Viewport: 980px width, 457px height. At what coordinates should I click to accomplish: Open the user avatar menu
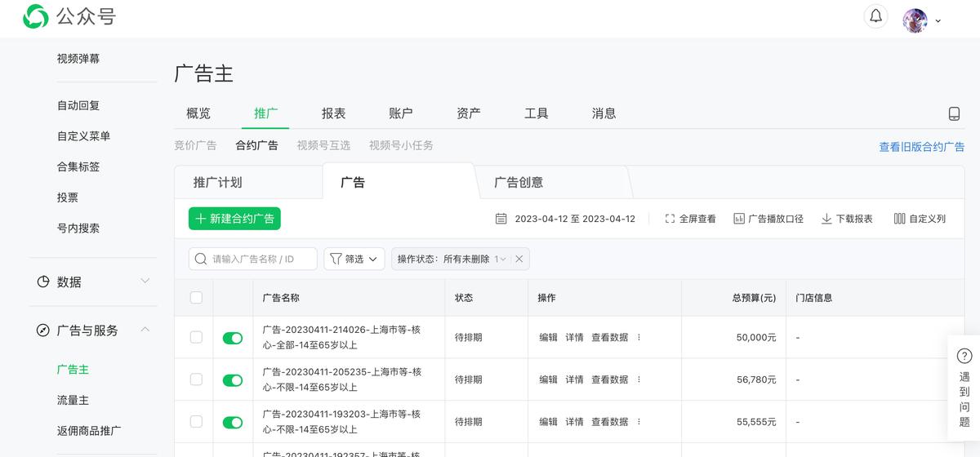click(x=915, y=20)
